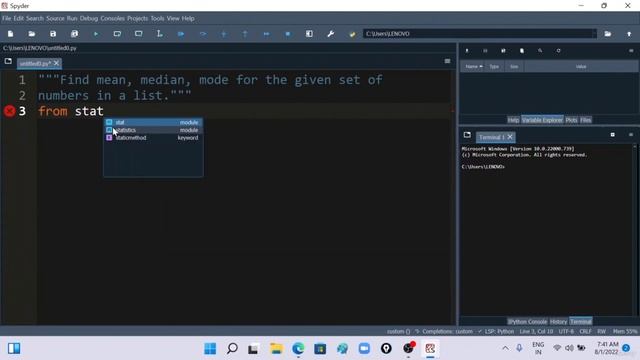Run selection or current line
The image size is (640, 360).
pos(160,34)
